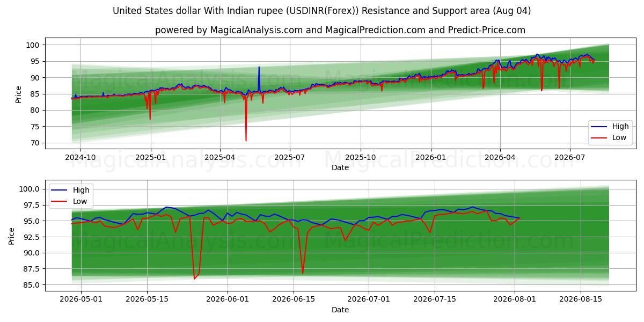
Task: Click the '2025-07' date tick label
Action: (290, 157)
